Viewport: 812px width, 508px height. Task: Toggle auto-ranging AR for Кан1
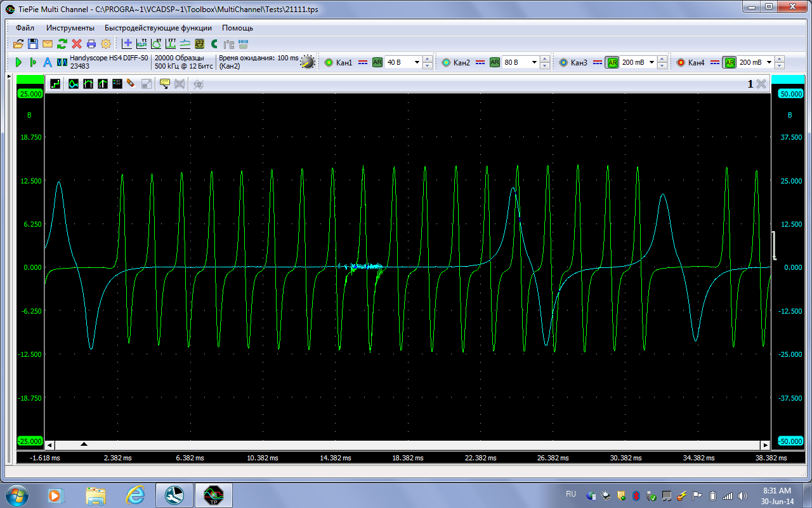[x=377, y=62]
